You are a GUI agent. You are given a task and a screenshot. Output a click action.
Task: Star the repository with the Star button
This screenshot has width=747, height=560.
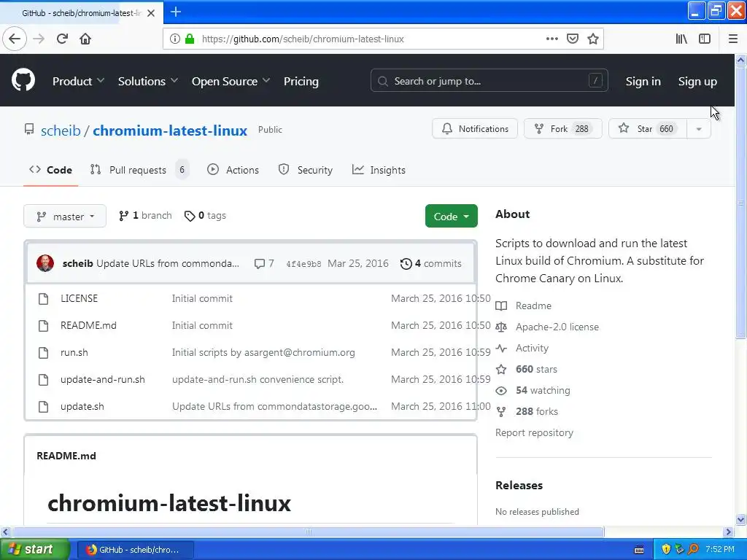click(648, 129)
